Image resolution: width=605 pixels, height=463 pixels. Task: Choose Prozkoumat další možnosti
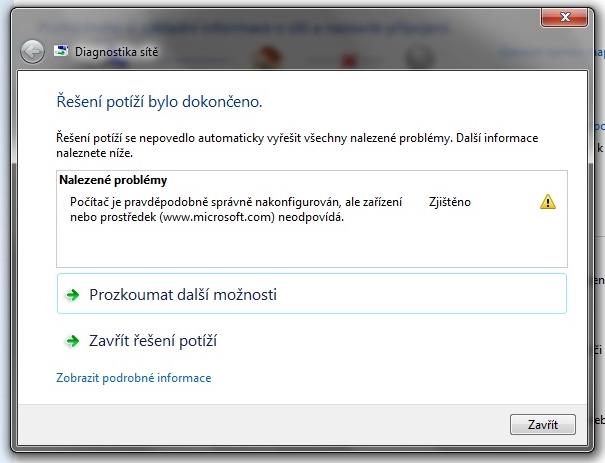pyautogui.click(x=312, y=294)
